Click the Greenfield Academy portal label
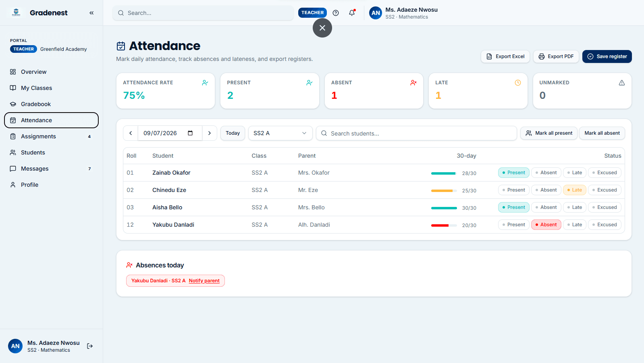The image size is (644, 363). click(x=63, y=49)
